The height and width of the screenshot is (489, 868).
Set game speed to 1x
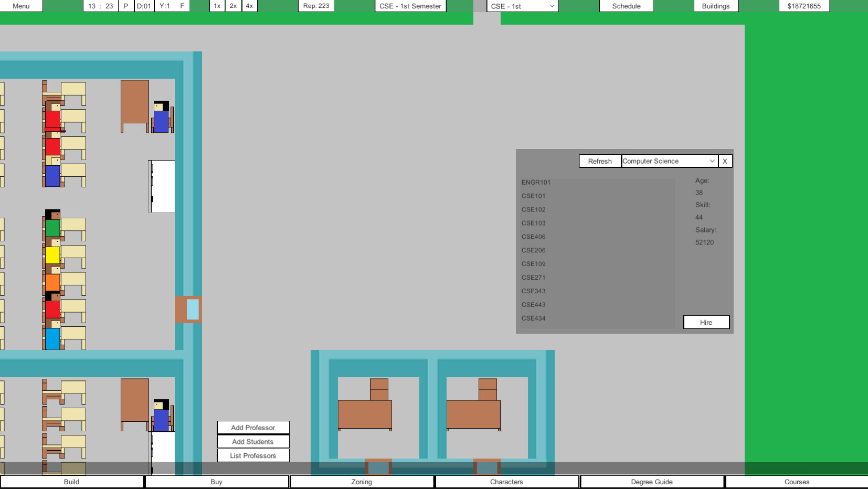[217, 6]
